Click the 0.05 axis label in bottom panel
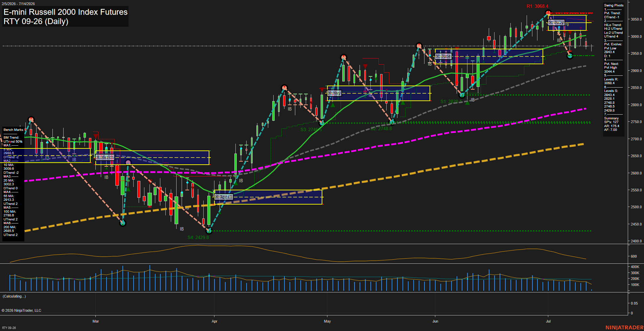 coord(634,304)
